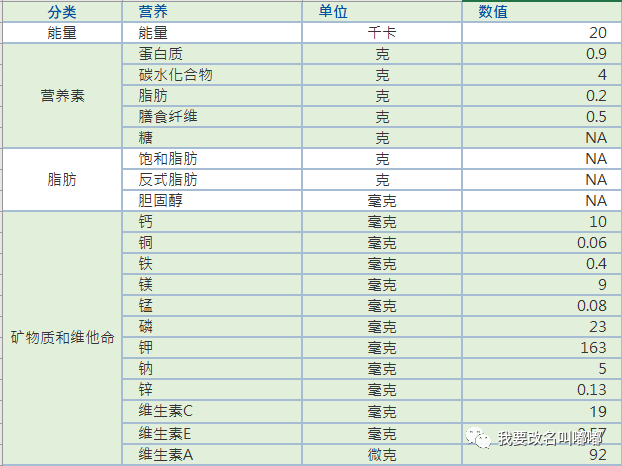622x466 pixels.
Task: Select the 毫克 unit in the 胆固醇 row
Action: pos(382,201)
